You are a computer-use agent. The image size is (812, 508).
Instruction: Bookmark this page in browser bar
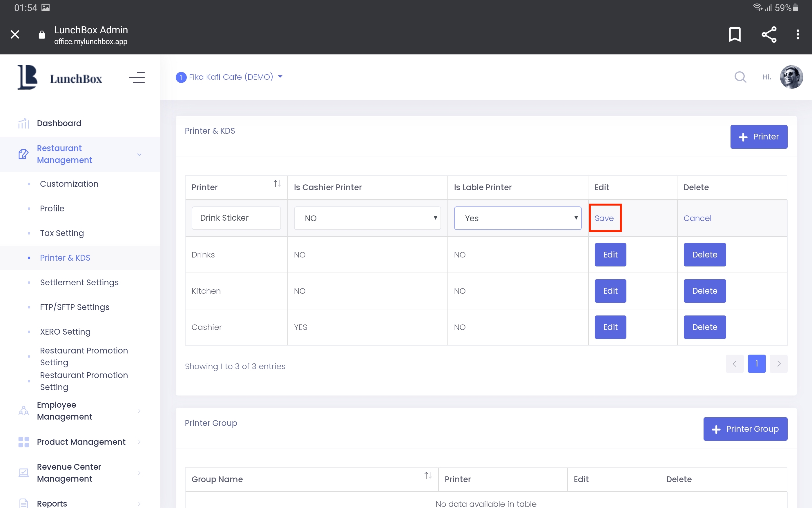point(735,34)
